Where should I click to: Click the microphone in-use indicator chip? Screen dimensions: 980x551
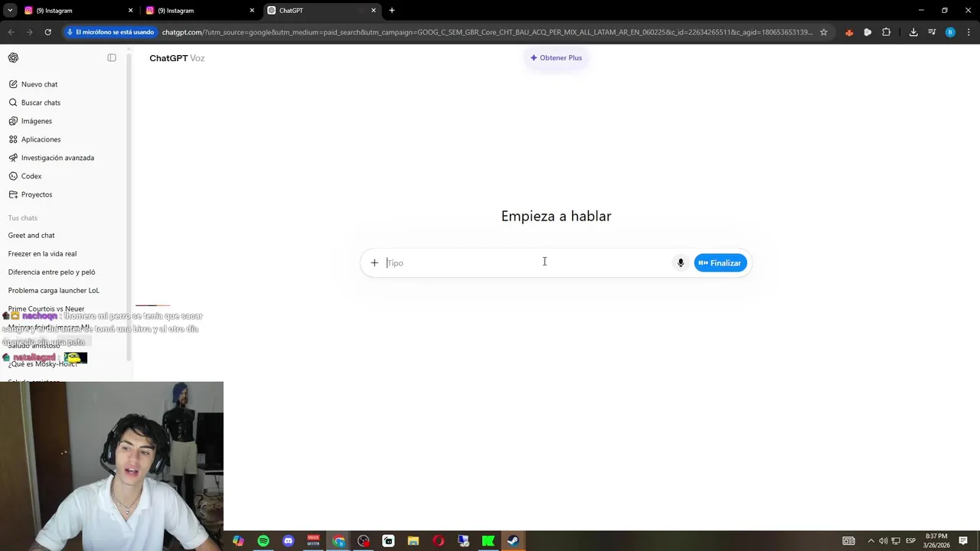pyautogui.click(x=110, y=32)
